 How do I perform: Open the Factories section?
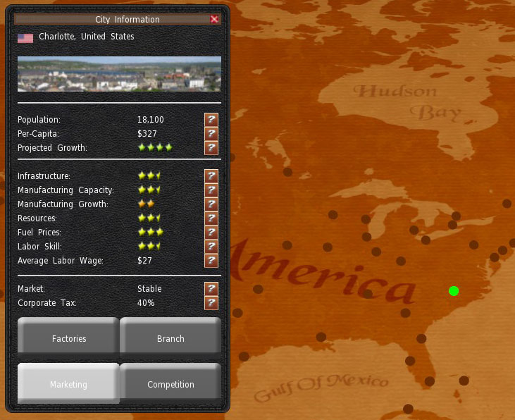coord(68,338)
